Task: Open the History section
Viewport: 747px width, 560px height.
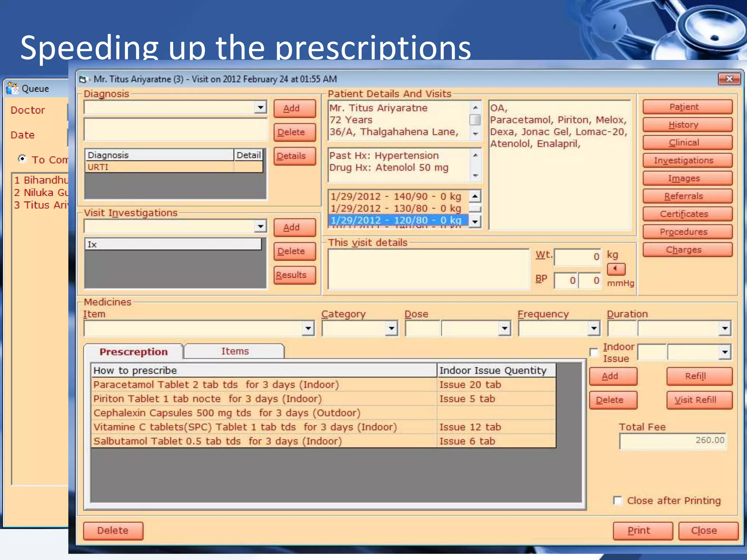Action: [x=688, y=125]
